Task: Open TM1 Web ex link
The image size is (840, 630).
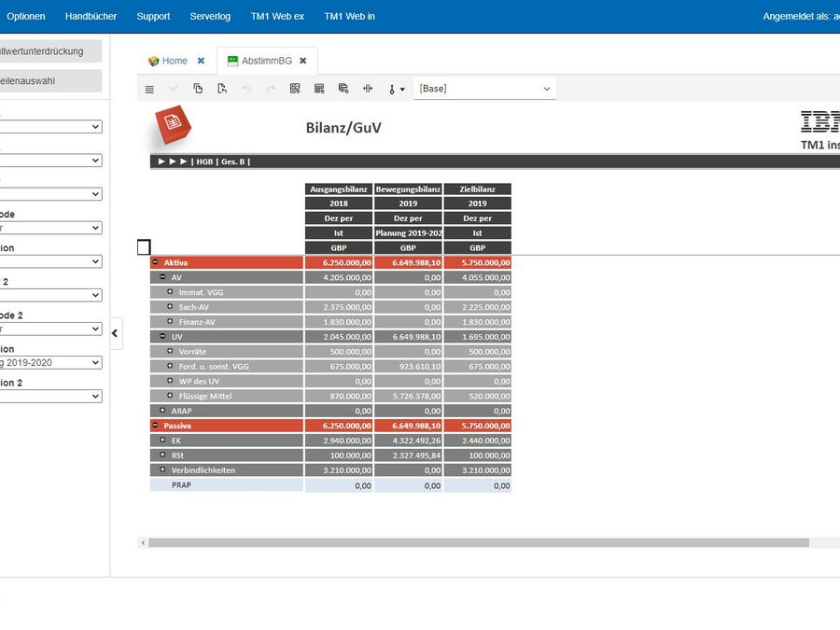Action: [277, 16]
